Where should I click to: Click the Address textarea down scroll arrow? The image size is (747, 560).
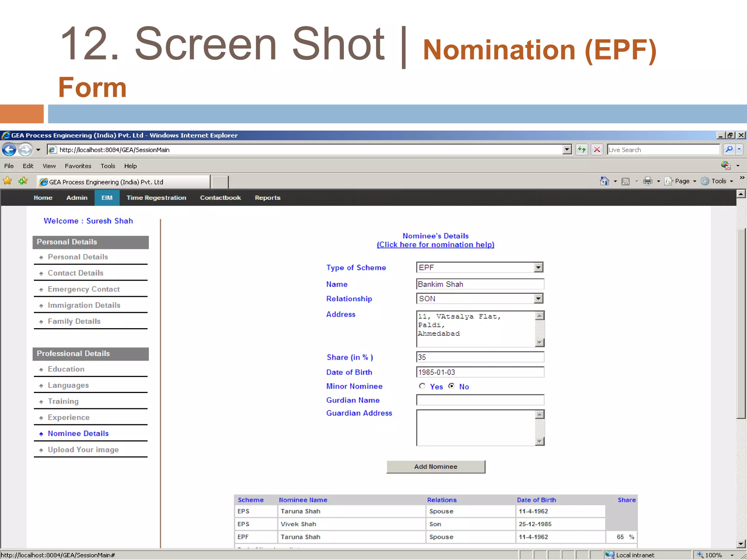point(540,342)
